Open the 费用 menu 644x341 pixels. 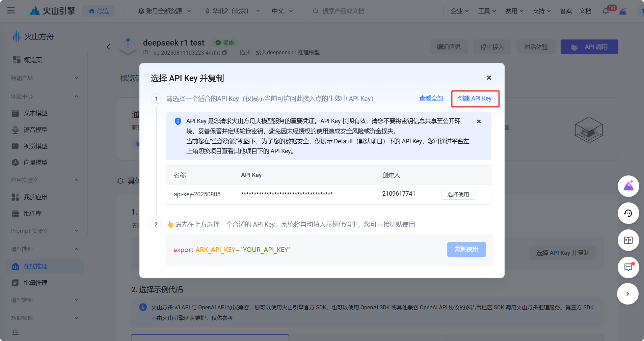(x=514, y=11)
